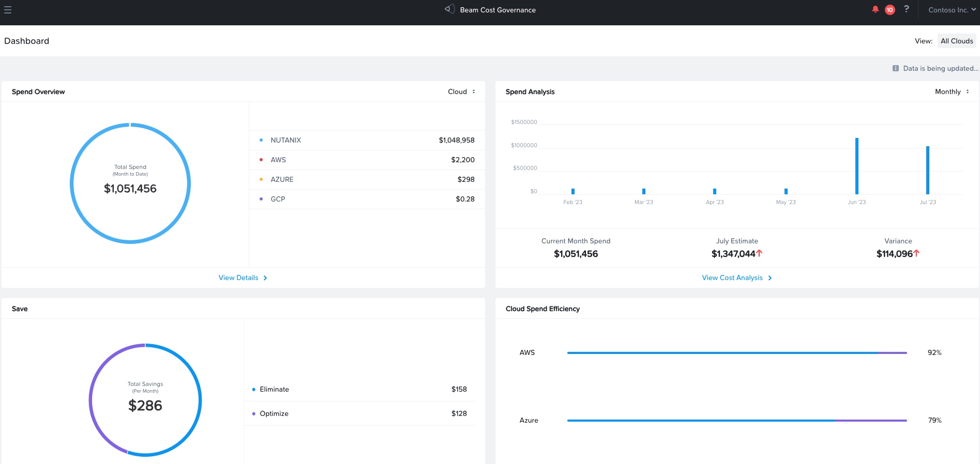Change the Monthly period dropdown in Spend Analysis
The image size is (980, 464).
point(952,91)
